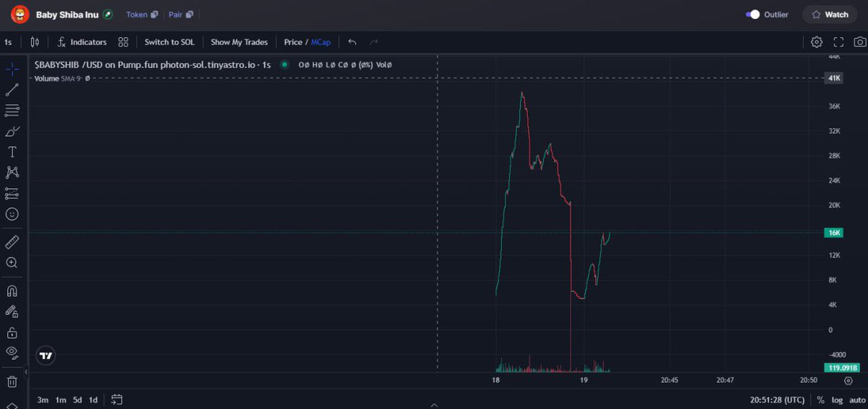Open the Fibonacci retracement tool
Viewport: 868px width, 409px height.
[x=12, y=110]
